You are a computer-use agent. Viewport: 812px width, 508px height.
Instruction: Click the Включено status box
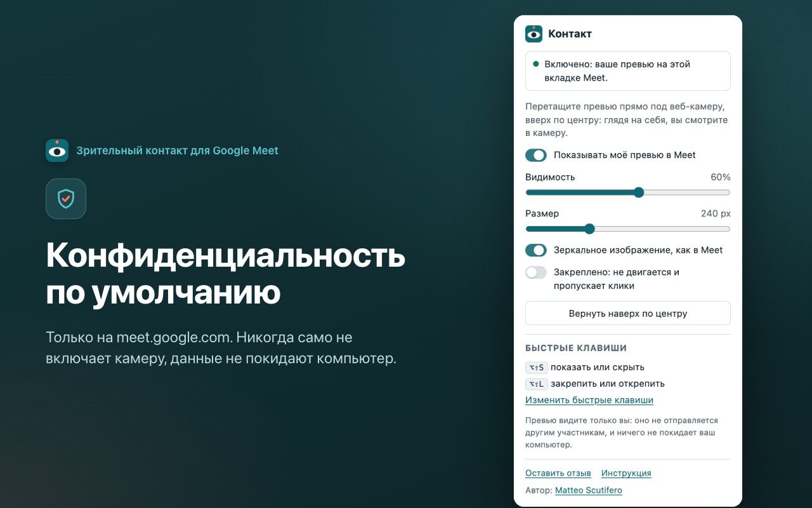[628, 71]
